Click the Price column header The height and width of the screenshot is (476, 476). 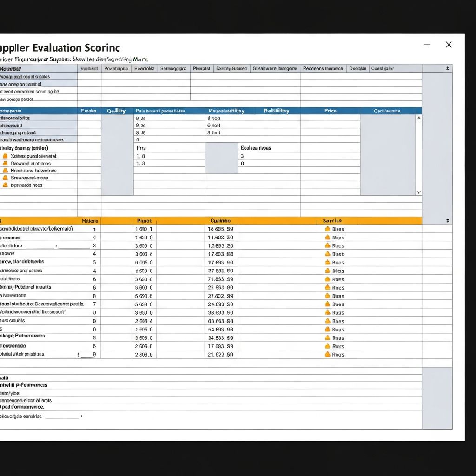(x=330, y=111)
